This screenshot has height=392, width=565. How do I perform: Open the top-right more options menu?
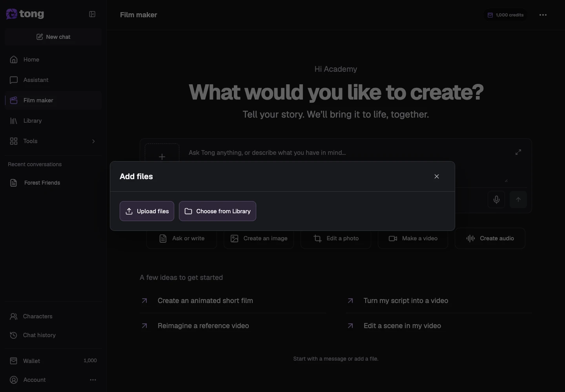click(x=543, y=15)
